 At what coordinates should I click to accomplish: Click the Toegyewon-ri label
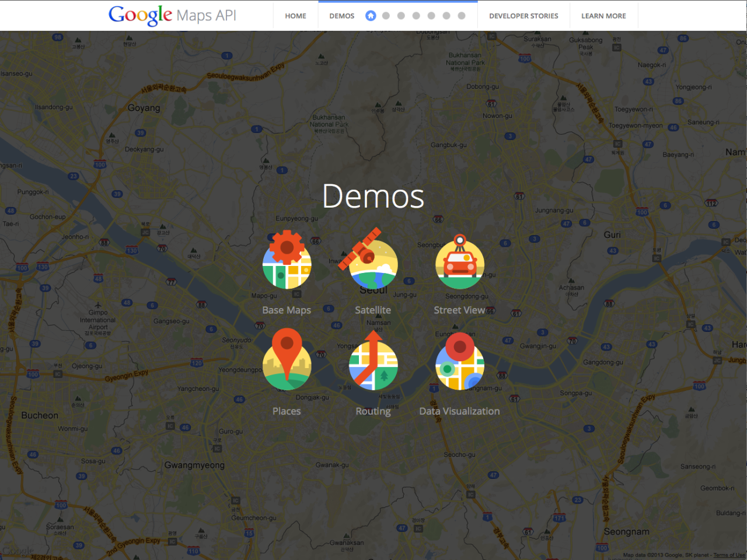[634, 110]
